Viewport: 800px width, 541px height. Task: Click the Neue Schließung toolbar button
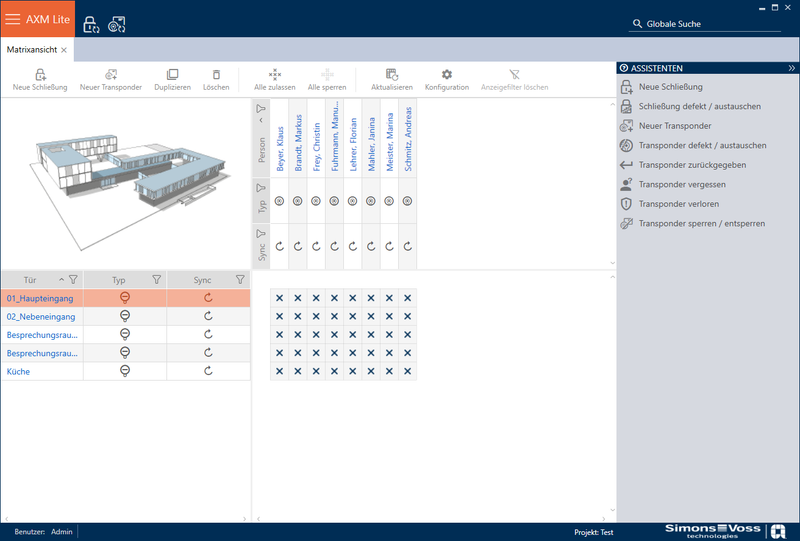point(40,80)
